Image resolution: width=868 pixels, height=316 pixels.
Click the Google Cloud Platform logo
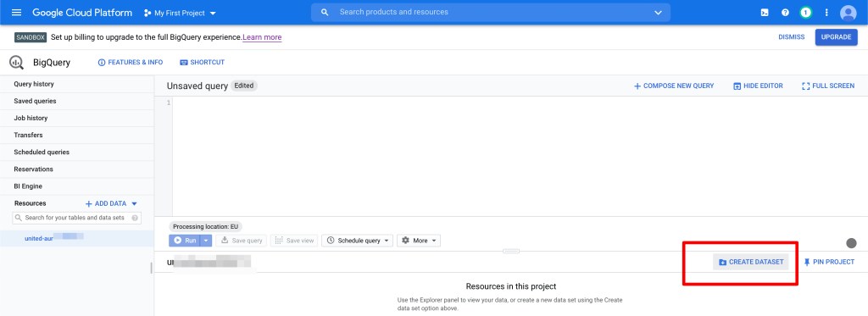coord(82,12)
